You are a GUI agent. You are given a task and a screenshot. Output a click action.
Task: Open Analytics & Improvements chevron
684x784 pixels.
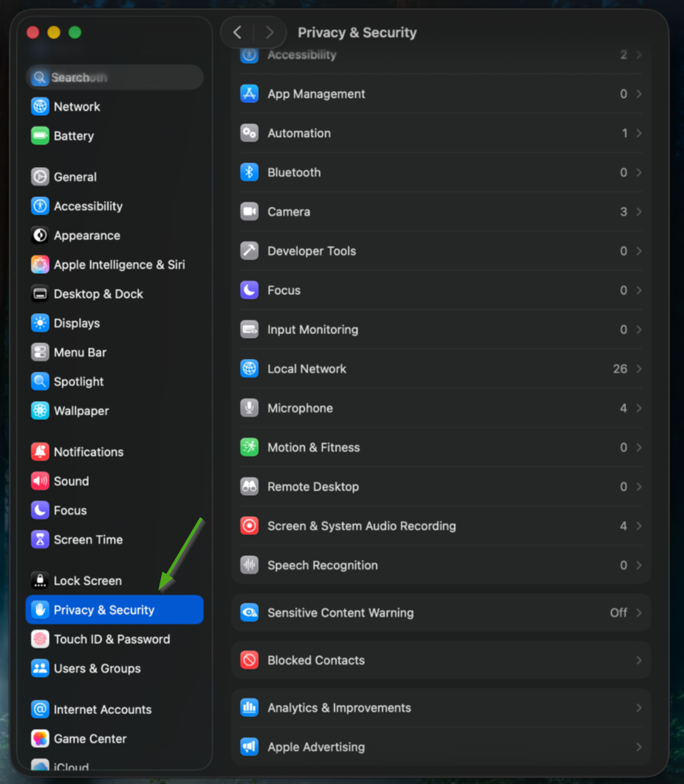[x=638, y=708]
